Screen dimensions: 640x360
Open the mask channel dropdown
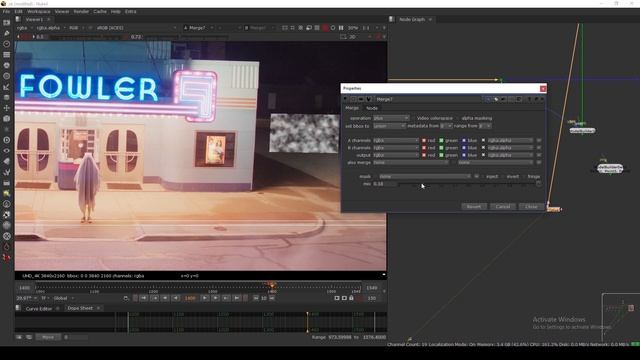424,176
